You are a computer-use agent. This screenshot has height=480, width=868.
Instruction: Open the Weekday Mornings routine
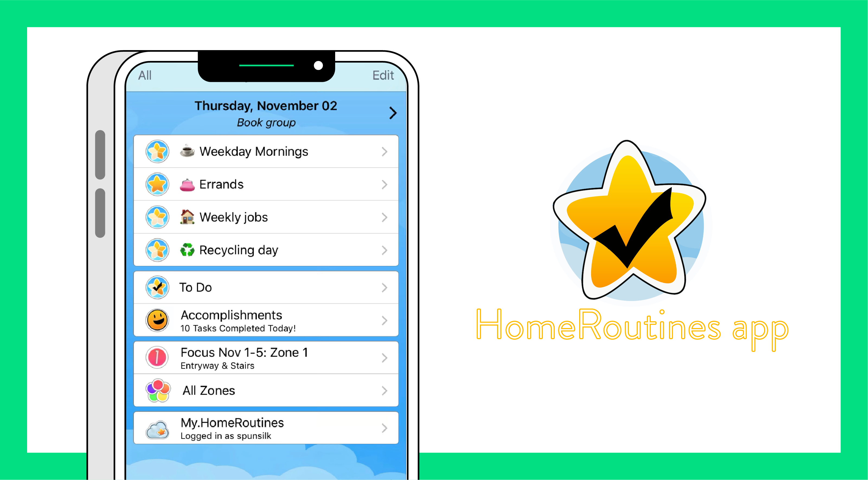tap(266, 151)
